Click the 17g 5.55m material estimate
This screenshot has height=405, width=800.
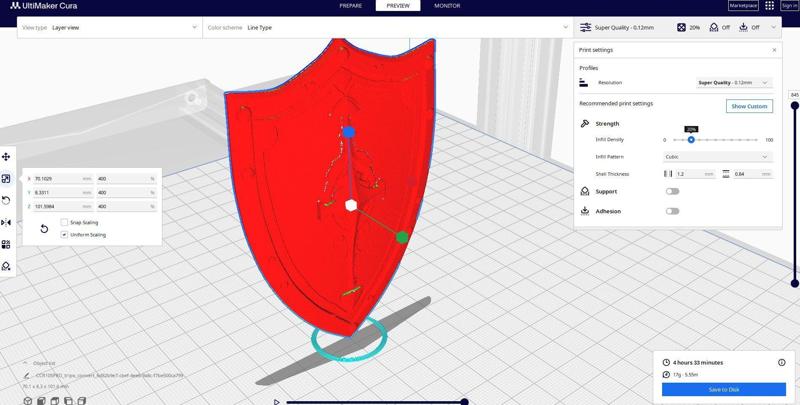[x=686, y=375]
